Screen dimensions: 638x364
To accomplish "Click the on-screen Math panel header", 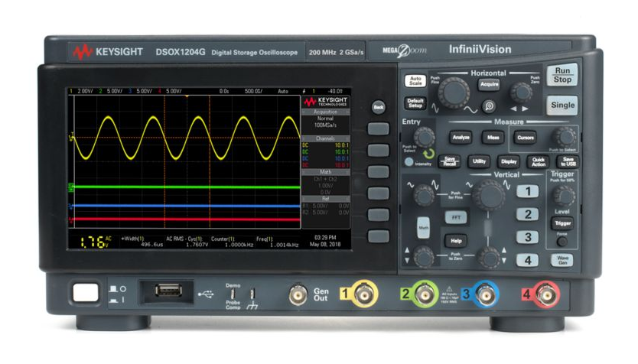I will coord(325,172).
